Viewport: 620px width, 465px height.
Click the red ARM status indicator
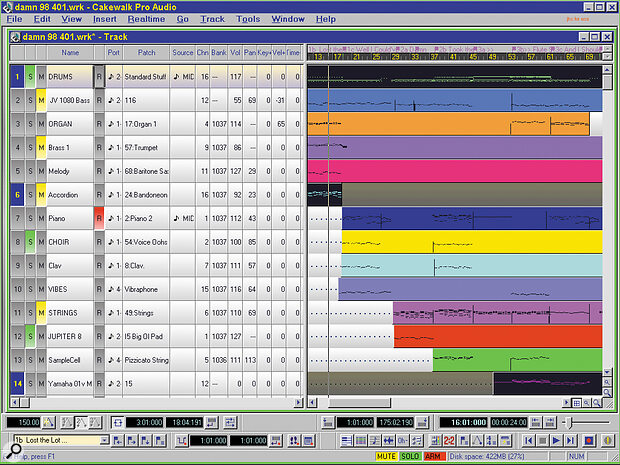434,456
